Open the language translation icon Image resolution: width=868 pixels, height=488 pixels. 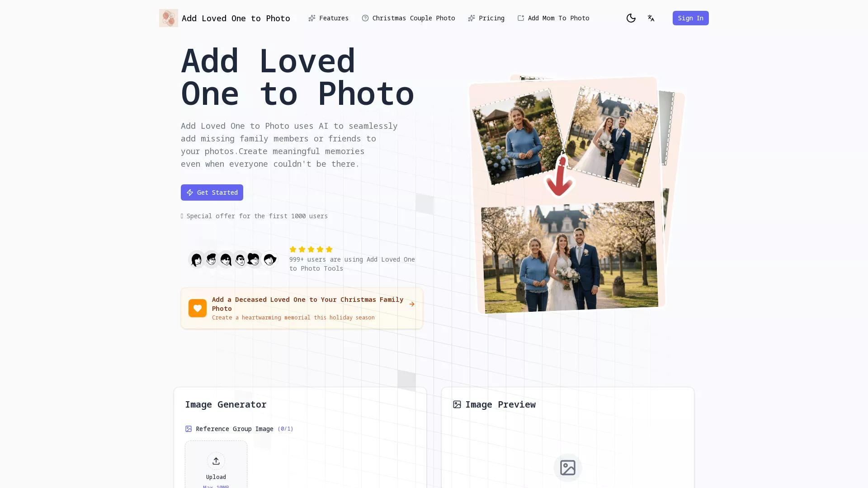coord(651,18)
